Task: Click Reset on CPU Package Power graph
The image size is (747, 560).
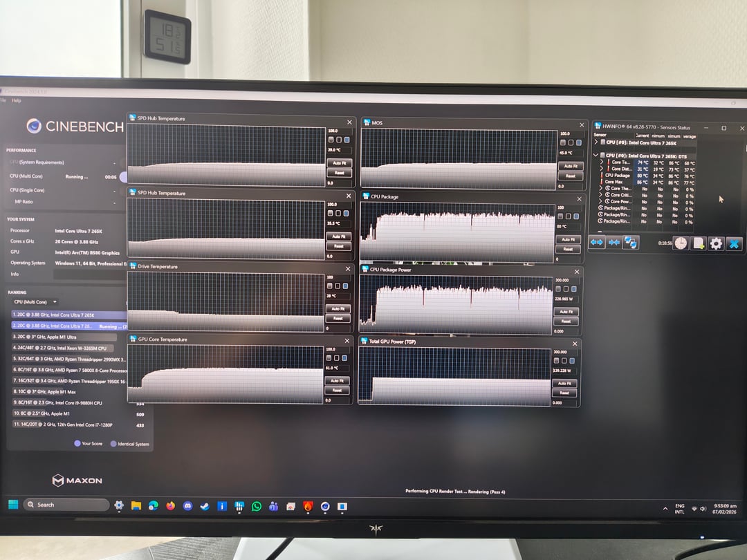Action: (566, 321)
